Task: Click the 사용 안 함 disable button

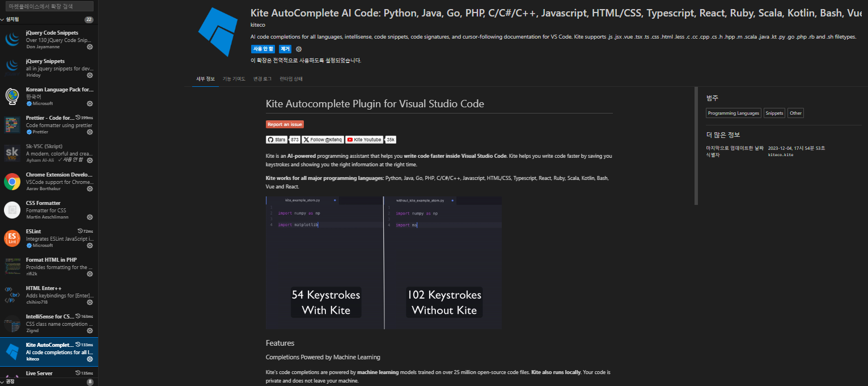Action: tap(263, 49)
